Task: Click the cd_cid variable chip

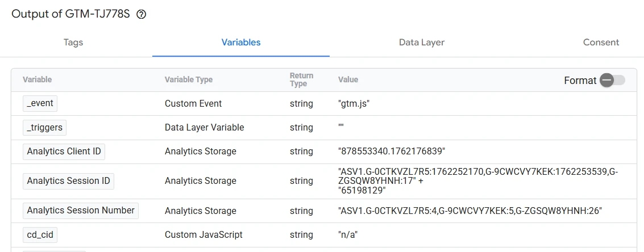Action: [40, 234]
